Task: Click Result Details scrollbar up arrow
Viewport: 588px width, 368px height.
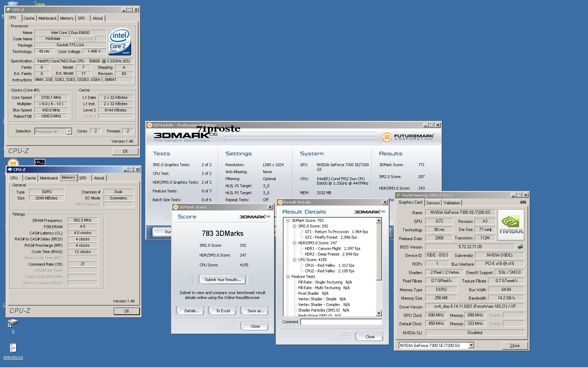Action: coord(379,220)
